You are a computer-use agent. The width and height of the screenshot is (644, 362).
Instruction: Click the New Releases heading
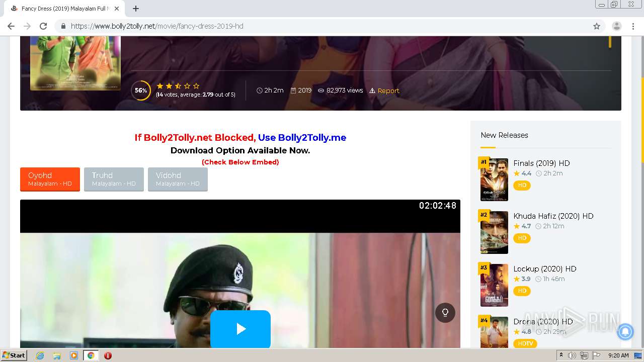[504, 135]
